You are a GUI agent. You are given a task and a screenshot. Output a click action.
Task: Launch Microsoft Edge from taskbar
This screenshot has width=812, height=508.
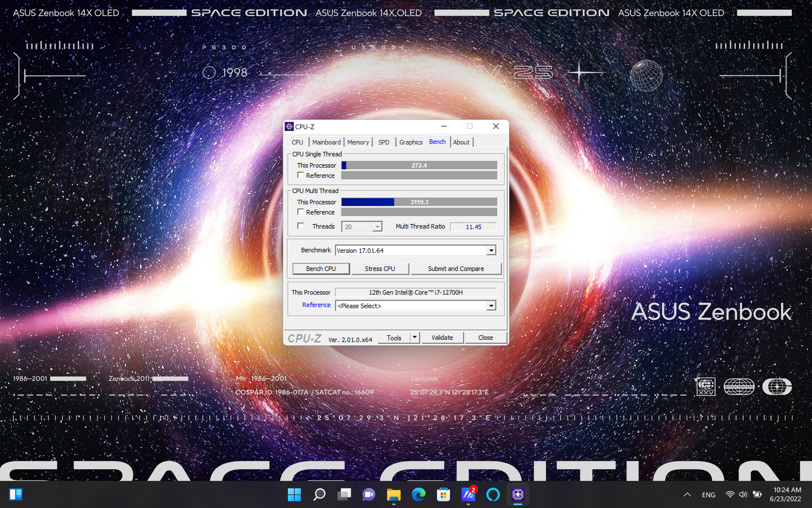tap(418, 494)
